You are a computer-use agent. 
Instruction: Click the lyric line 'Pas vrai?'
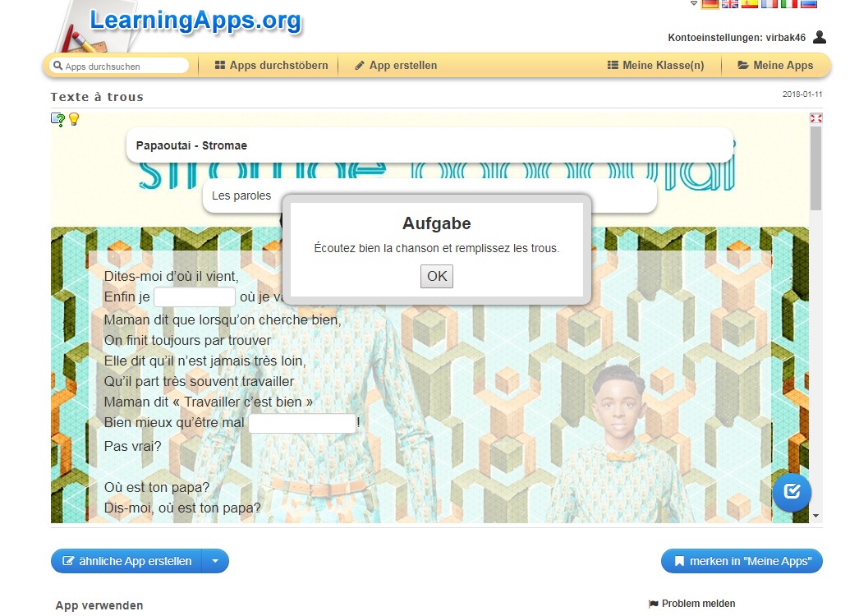[x=132, y=446]
